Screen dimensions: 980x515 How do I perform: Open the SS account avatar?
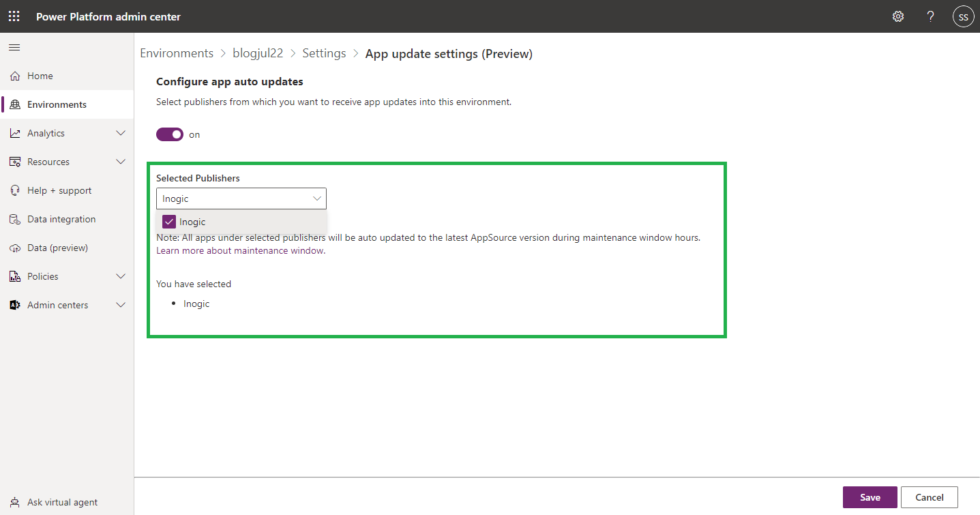(963, 16)
